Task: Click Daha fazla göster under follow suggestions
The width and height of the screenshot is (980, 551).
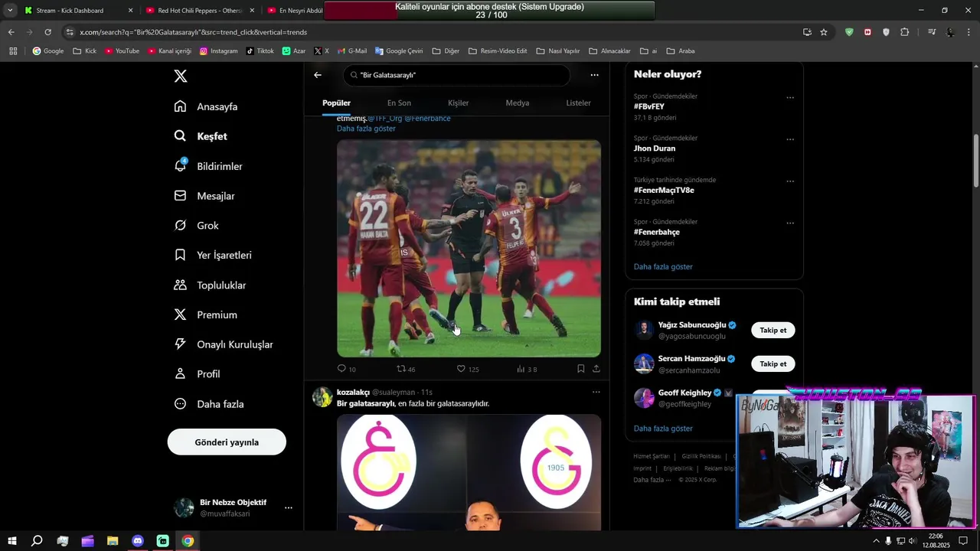Action: (x=663, y=429)
